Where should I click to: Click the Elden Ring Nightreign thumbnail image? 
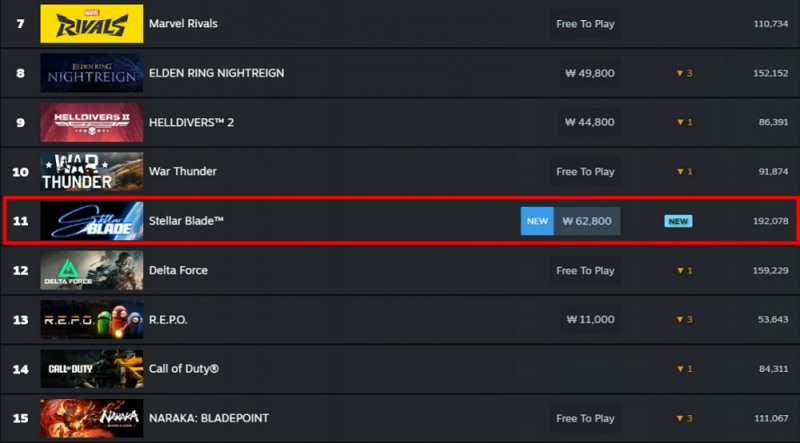coord(91,73)
